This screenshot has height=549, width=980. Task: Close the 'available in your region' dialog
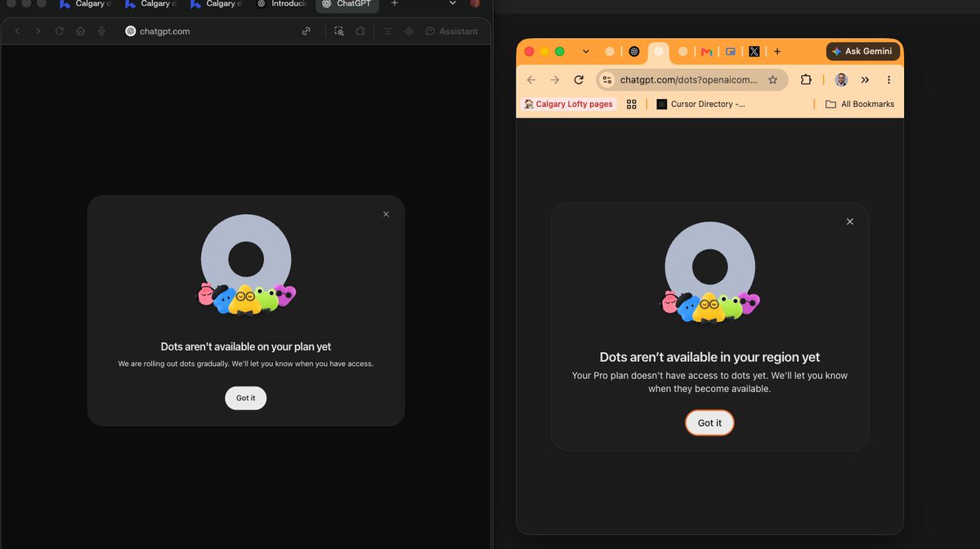[850, 221]
